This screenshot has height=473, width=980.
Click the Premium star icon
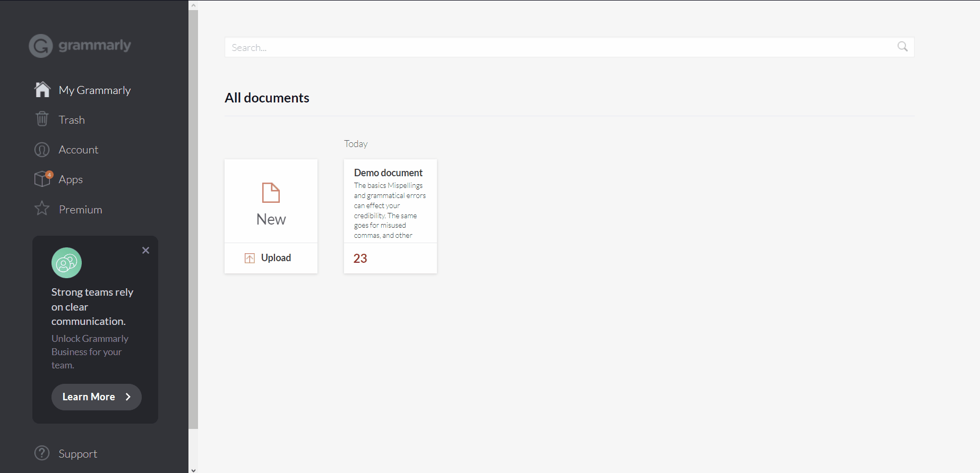click(x=42, y=209)
